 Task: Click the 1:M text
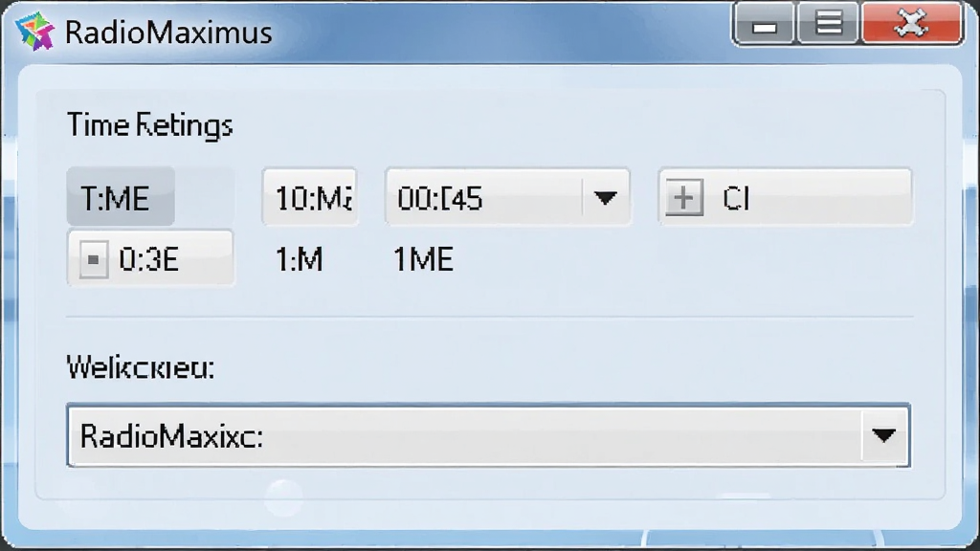click(300, 259)
